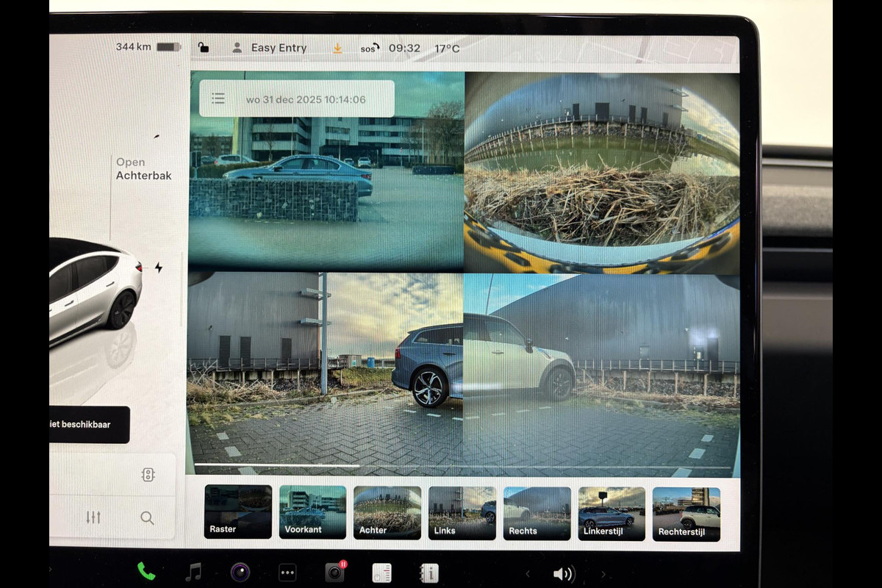Open the three-dot app launcher

[287, 573]
